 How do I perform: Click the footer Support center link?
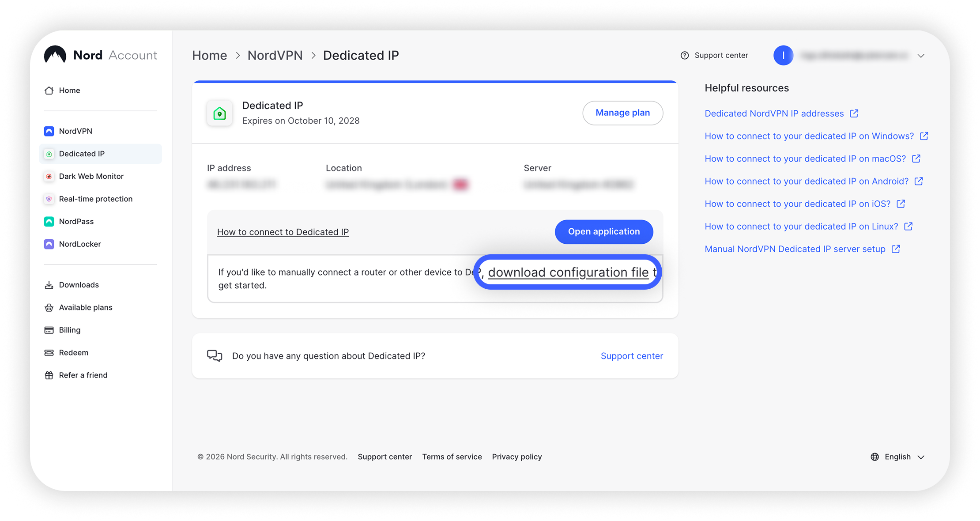(385, 457)
